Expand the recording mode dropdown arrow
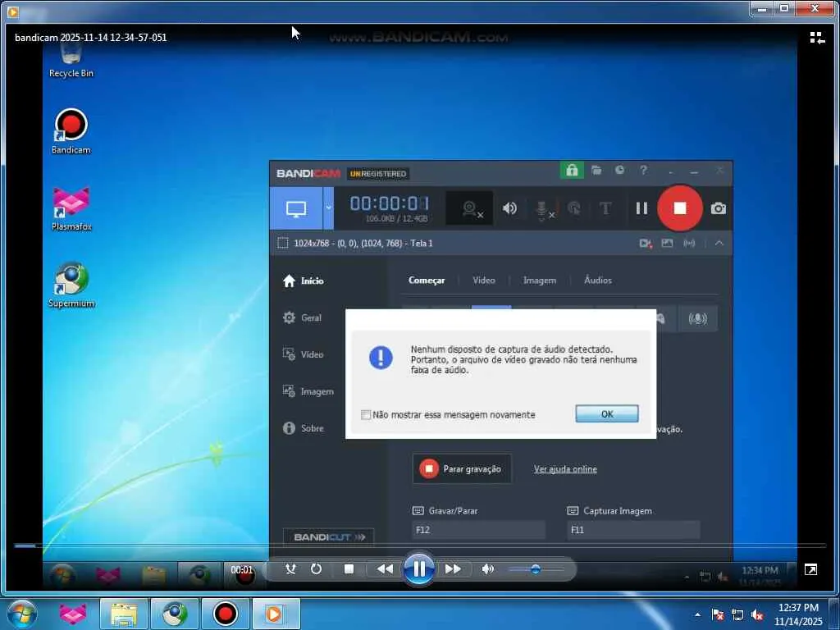The width and height of the screenshot is (840, 630). [328, 208]
